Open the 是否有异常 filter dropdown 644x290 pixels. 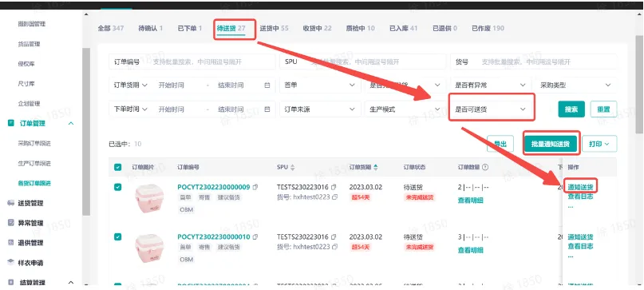pyautogui.click(x=490, y=85)
